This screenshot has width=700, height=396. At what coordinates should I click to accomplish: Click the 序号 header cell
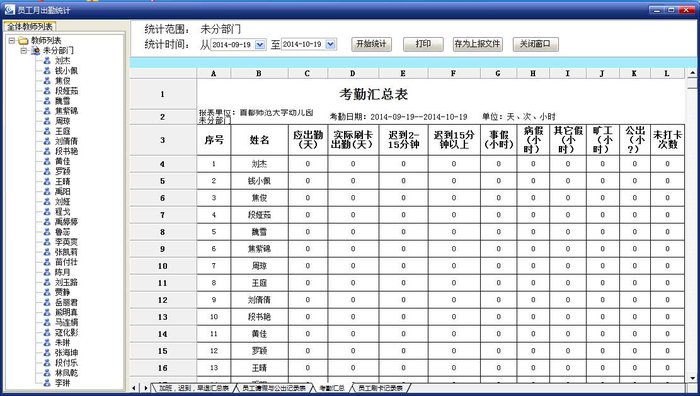214,140
